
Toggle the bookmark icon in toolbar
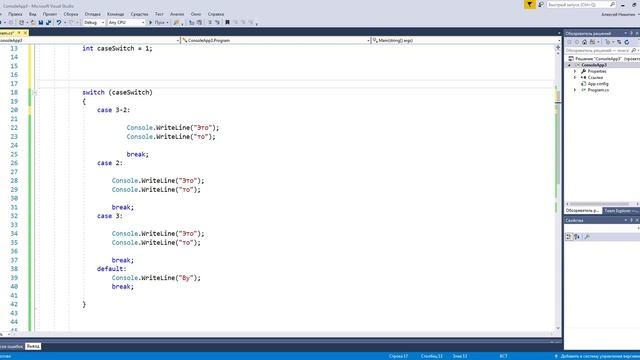[x=227, y=22]
